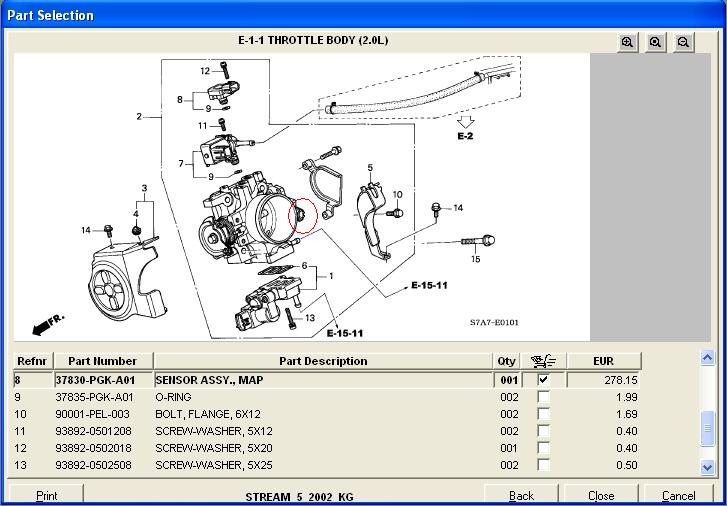Click the BOLT, FLANGE, 6X12 description

pos(208,414)
